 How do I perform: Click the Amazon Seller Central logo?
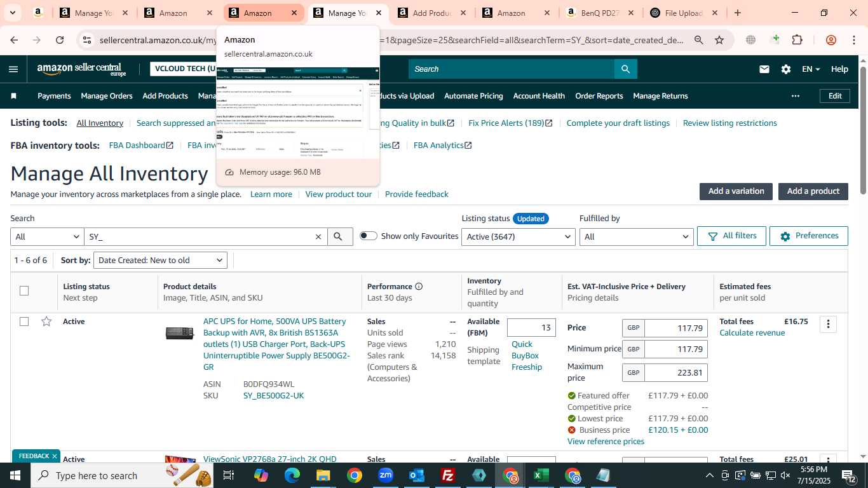[x=81, y=69]
